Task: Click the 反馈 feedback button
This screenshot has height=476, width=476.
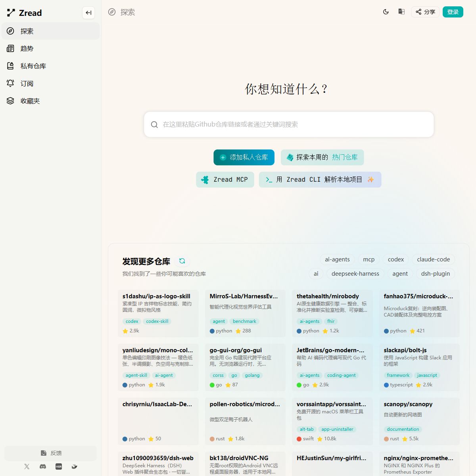Action: tap(51, 453)
